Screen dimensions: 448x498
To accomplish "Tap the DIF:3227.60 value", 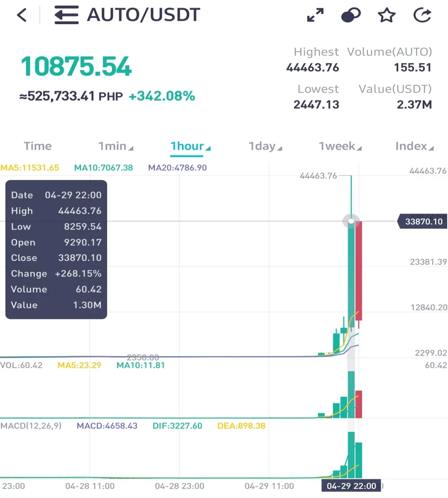I will coord(177,426).
